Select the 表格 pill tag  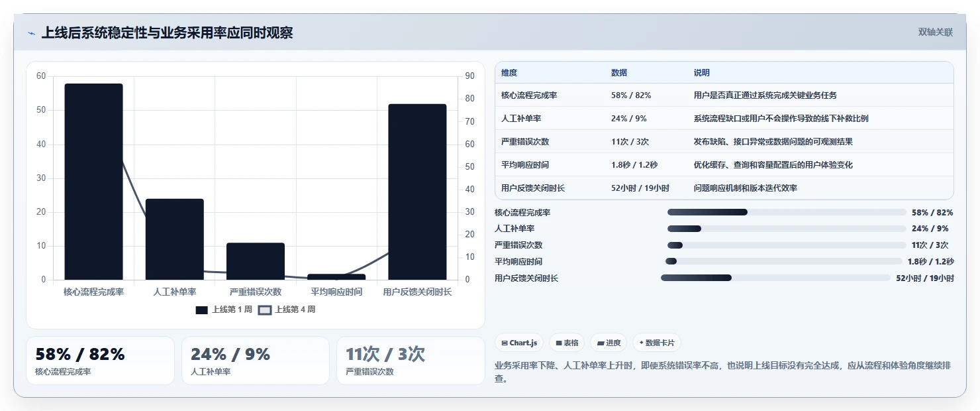pyautogui.click(x=567, y=343)
